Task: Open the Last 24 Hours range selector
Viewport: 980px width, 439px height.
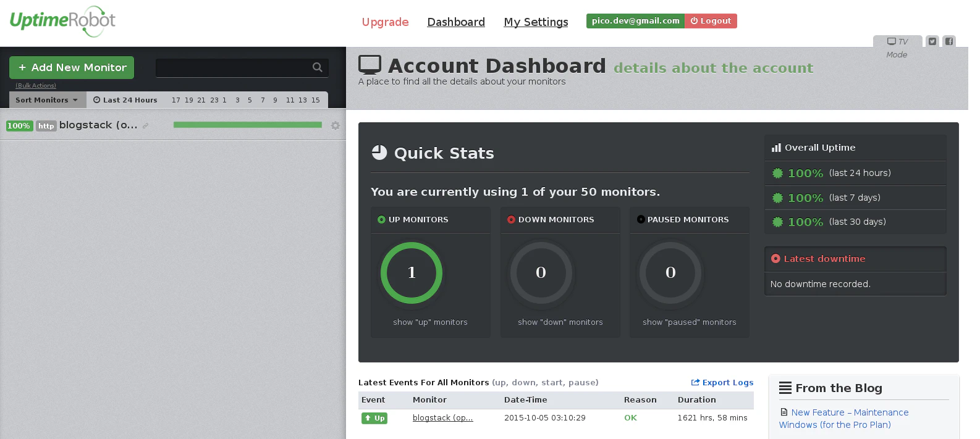Action: [125, 100]
